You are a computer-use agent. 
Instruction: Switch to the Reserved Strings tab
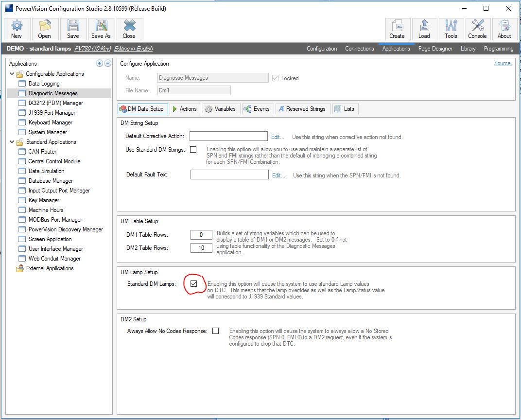coord(303,109)
